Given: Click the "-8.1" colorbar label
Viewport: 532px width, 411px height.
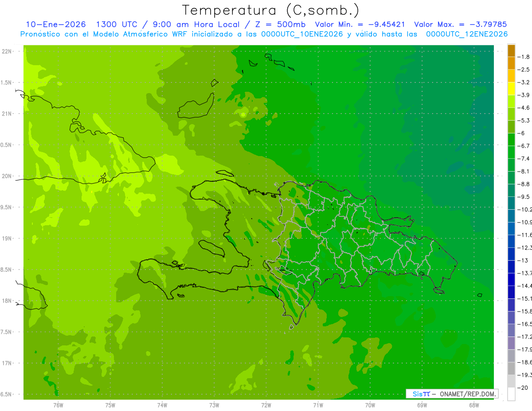Looking at the screenshot, I should point(523,171).
